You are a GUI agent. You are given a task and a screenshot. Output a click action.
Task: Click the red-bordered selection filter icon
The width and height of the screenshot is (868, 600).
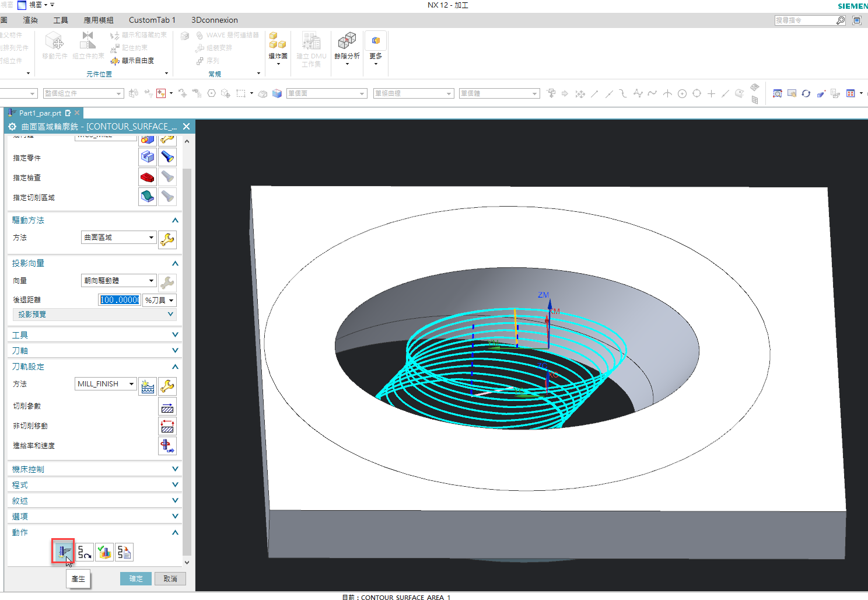161,93
